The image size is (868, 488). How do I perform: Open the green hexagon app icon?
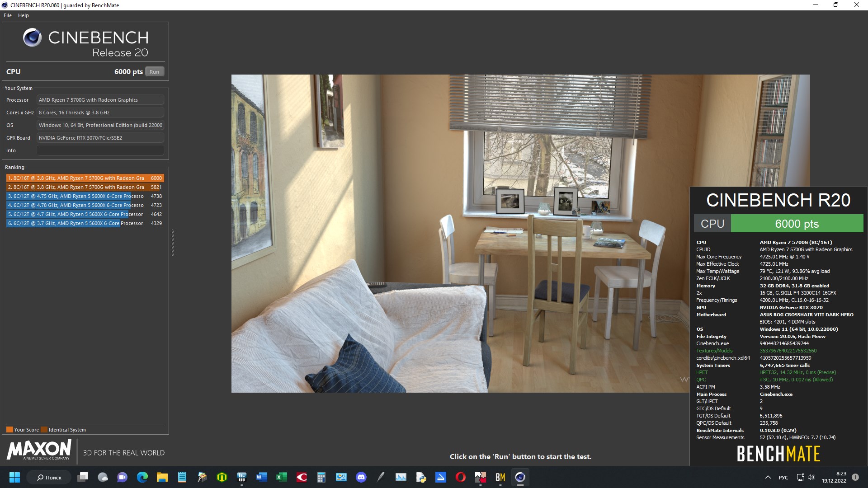222,477
